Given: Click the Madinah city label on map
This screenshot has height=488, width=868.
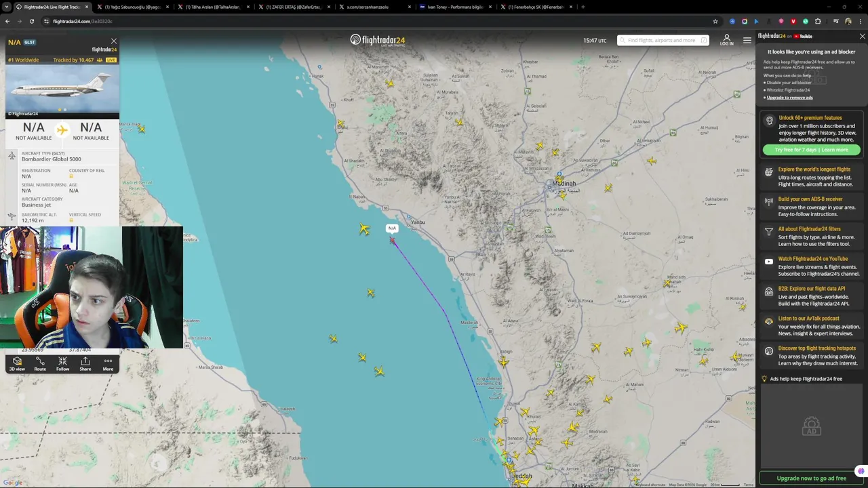Looking at the screenshot, I should [x=564, y=184].
